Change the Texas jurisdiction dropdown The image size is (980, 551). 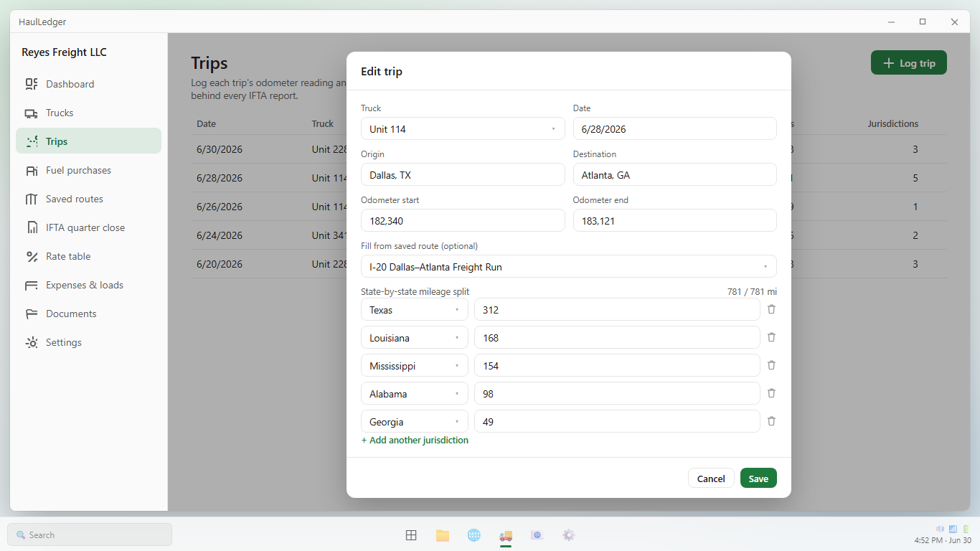pos(415,310)
